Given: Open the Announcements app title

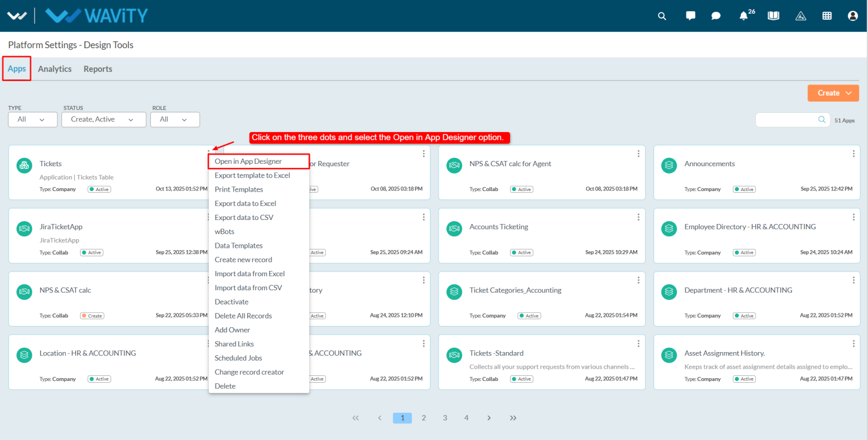Looking at the screenshot, I should (x=710, y=164).
